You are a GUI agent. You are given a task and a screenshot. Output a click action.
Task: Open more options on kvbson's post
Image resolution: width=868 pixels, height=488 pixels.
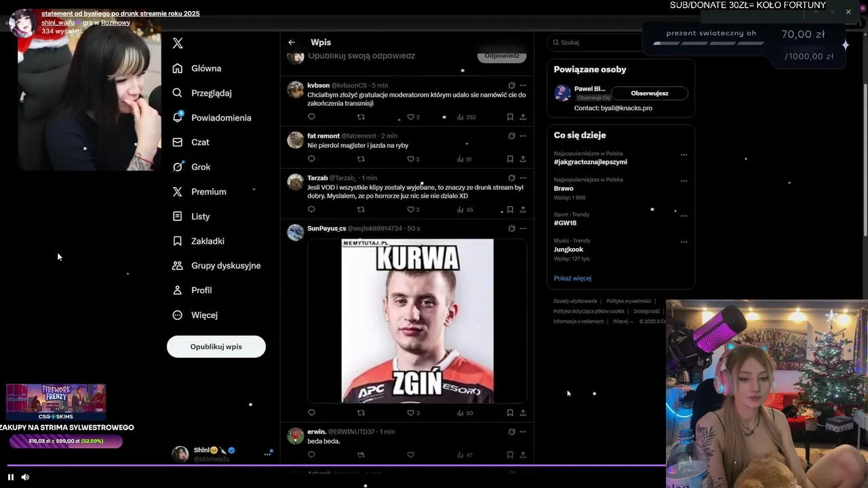[523, 85]
